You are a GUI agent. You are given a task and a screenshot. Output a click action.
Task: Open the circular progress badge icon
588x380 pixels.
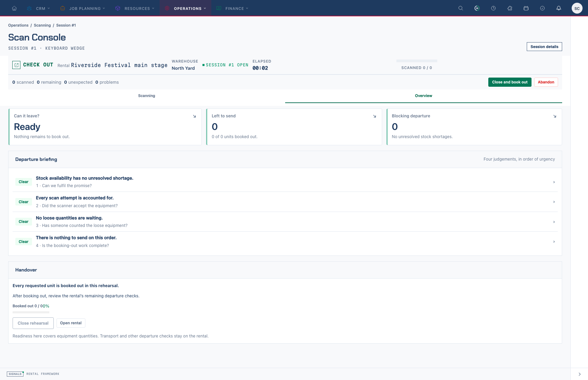[477, 8]
